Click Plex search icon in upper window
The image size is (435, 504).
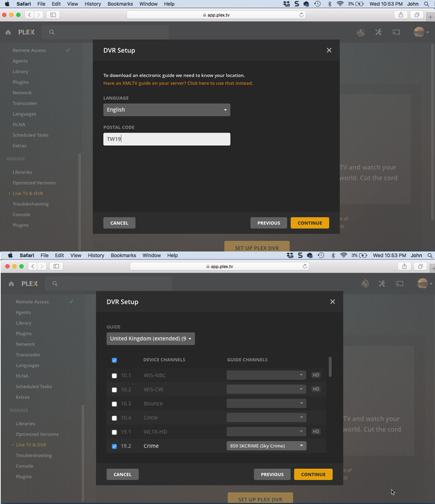pyautogui.click(x=52, y=32)
